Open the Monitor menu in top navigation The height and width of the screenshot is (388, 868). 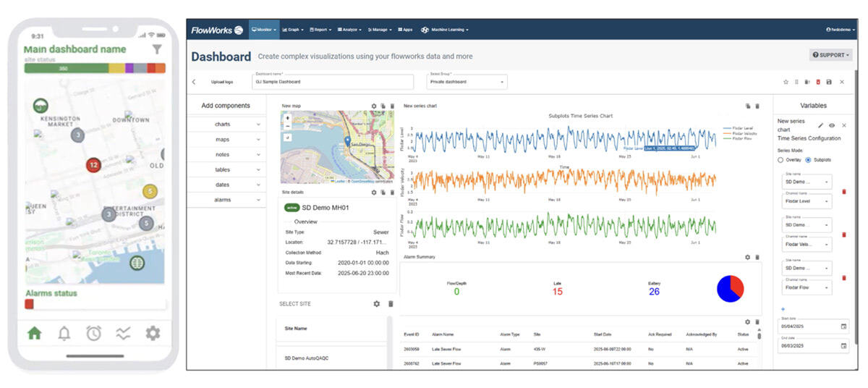(264, 30)
